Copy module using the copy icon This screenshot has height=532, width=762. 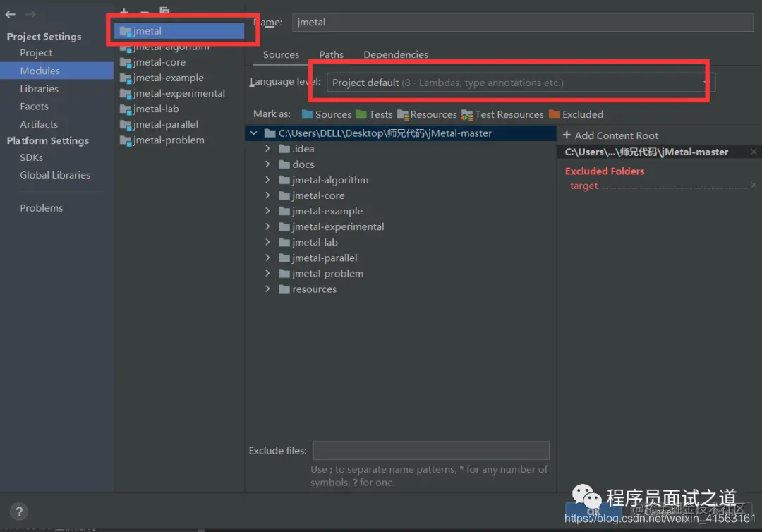coord(164,10)
